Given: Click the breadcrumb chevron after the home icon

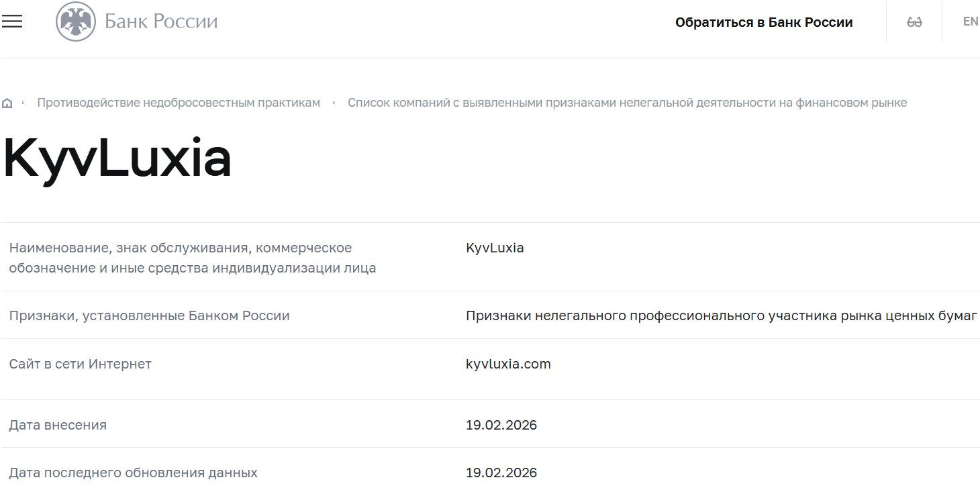Looking at the screenshot, I should [22, 102].
